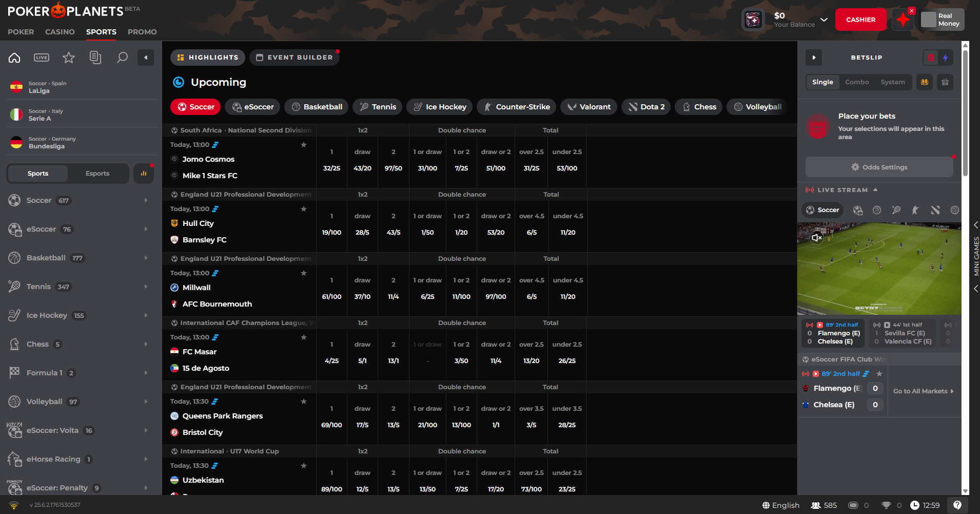This screenshot has width=980, height=514.
Task: Expand the Soccer category in the sidebar
Action: (x=144, y=200)
